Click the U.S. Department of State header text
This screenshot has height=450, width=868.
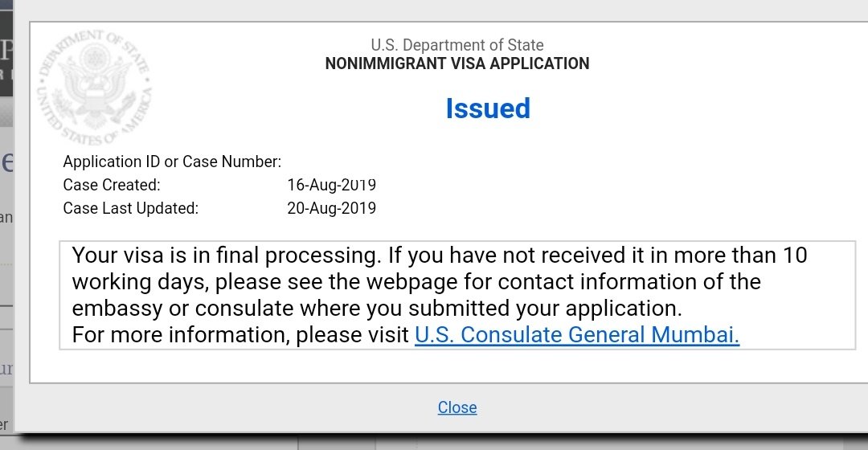coord(457,45)
